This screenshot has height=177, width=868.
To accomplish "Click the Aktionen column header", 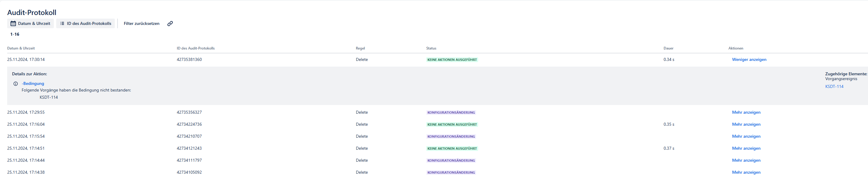I will point(735,49).
